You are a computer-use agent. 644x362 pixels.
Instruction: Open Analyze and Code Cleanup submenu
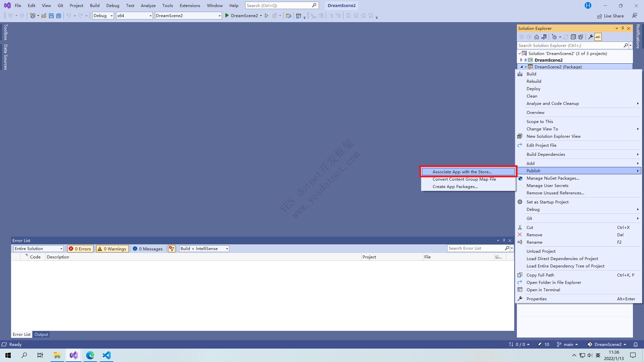click(x=579, y=103)
